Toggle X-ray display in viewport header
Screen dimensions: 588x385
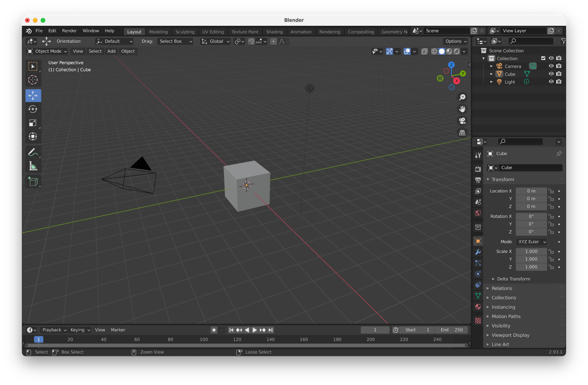click(x=424, y=51)
